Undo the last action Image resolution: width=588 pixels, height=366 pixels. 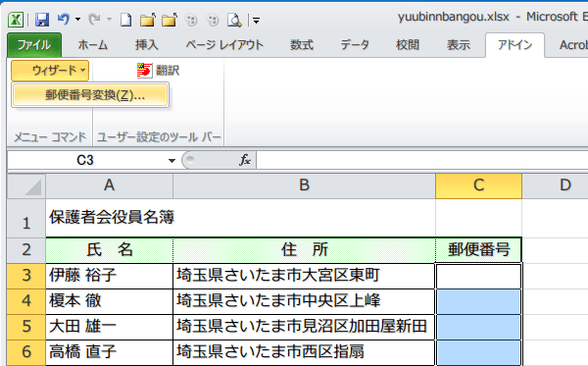tap(64, 20)
